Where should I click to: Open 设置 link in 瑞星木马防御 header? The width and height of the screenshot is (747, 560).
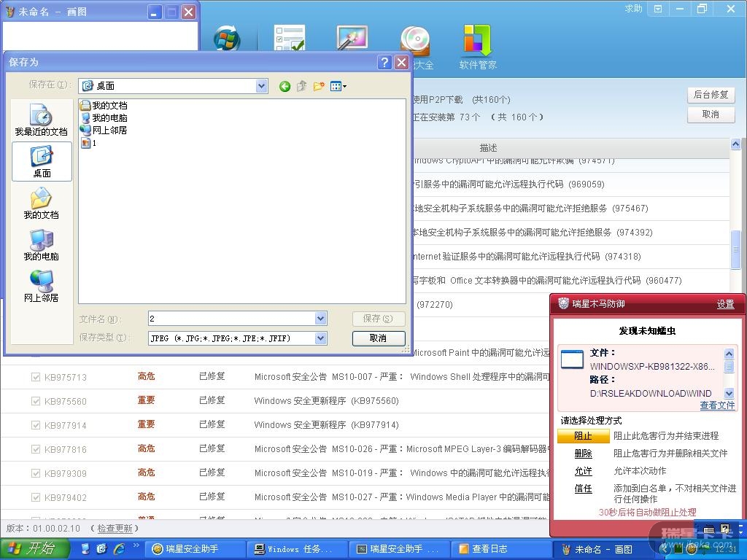point(726,304)
